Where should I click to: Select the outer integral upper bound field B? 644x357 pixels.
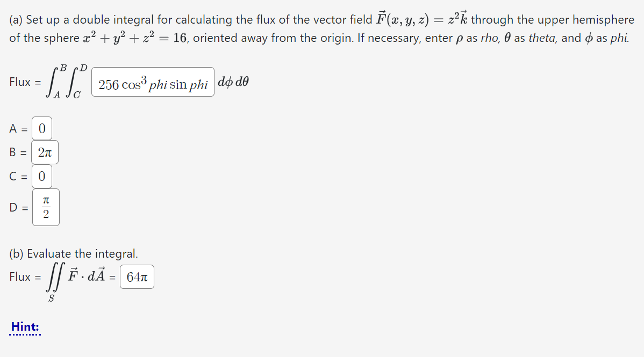(x=46, y=152)
